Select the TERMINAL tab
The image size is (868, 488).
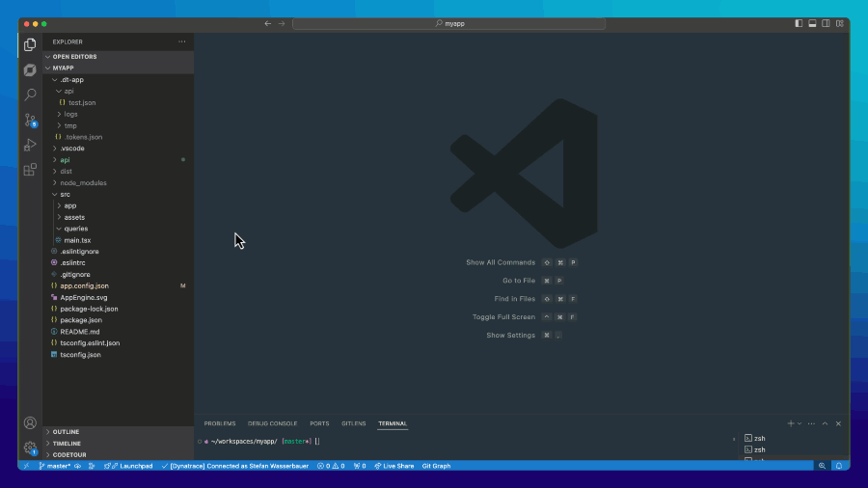click(x=393, y=423)
